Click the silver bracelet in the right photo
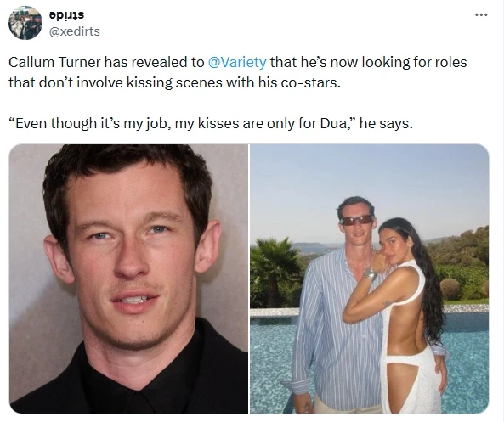The width and height of the screenshot is (504, 422). pyautogui.click(x=371, y=274)
